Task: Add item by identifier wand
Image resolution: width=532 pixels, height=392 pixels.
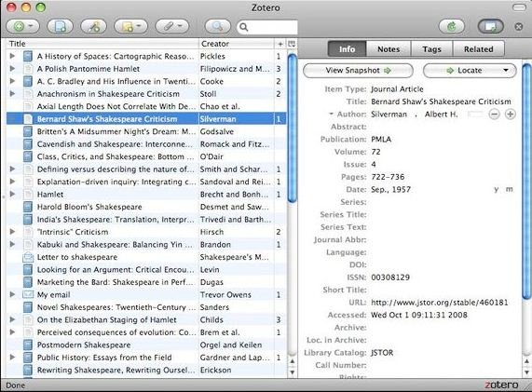Action: 94,26
